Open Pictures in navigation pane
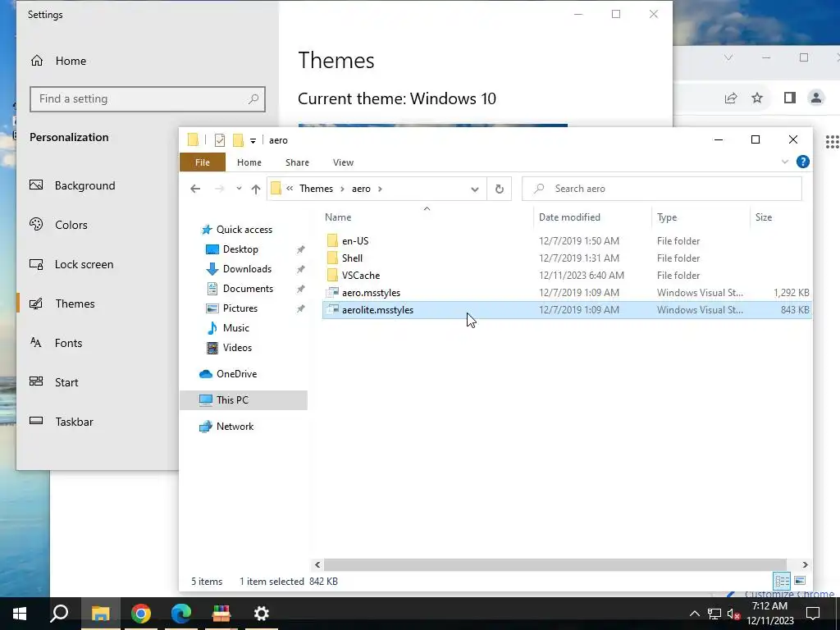 [x=240, y=308]
